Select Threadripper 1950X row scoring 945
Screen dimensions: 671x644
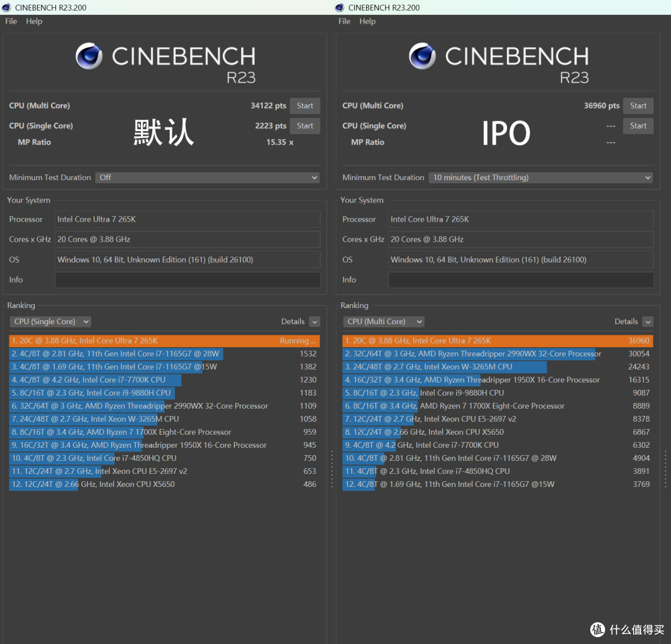pos(164,445)
